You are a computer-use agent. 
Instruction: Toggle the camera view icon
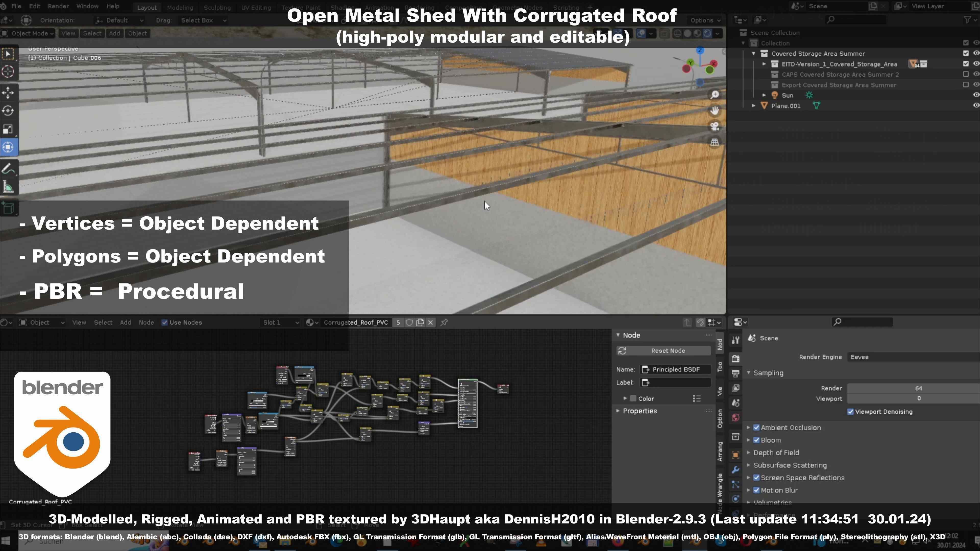pos(715,126)
